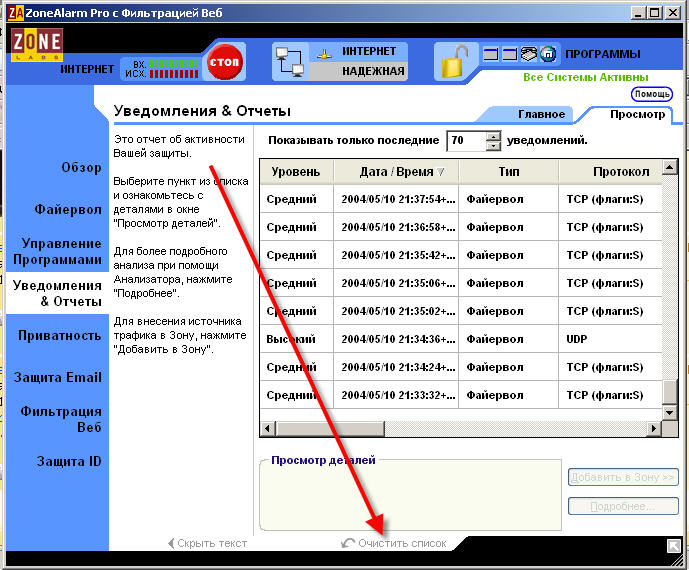The image size is (689, 570).
Task: Select the alert at 21:34:24
Action: pyautogui.click(x=461, y=367)
